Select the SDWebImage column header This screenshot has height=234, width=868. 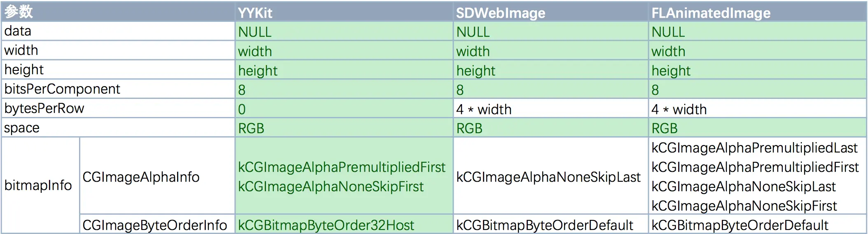[x=551, y=12]
